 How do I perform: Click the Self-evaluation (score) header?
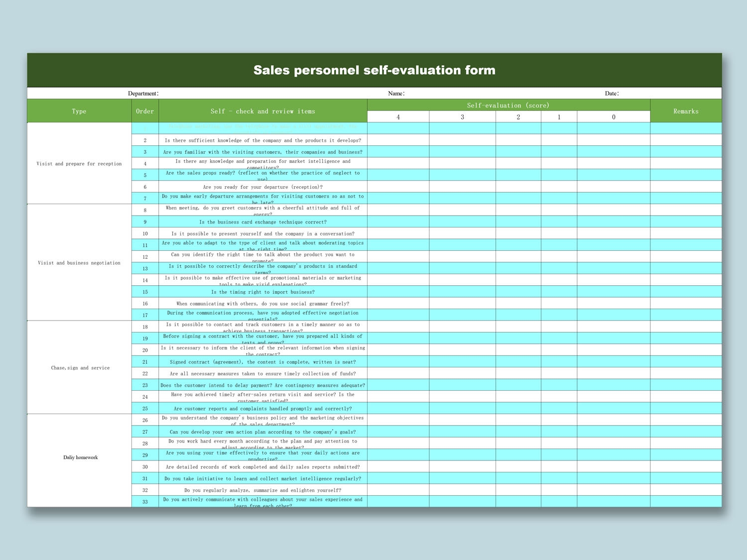[x=508, y=105]
